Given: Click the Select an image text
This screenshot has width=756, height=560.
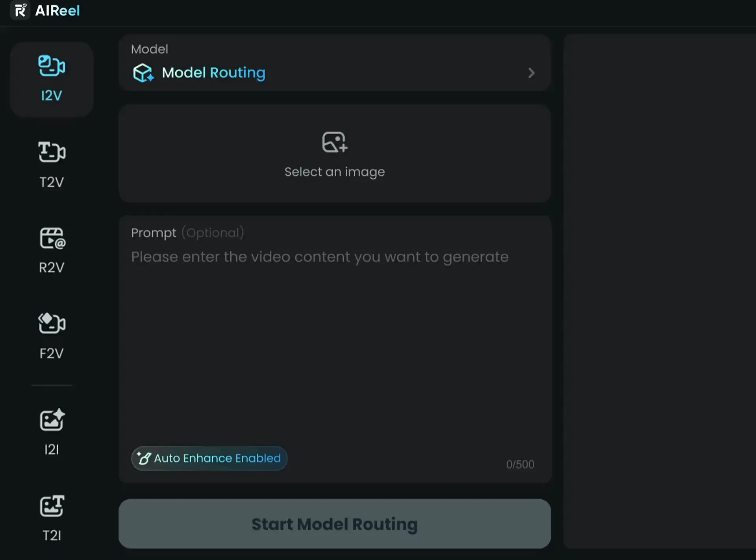Looking at the screenshot, I should (x=335, y=172).
